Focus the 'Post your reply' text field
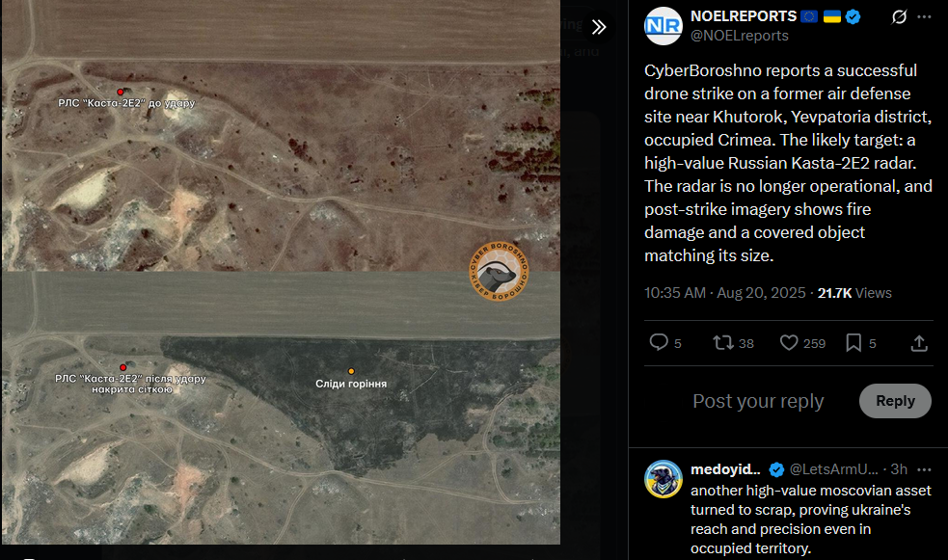948x560 pixels. coord(758,401)
